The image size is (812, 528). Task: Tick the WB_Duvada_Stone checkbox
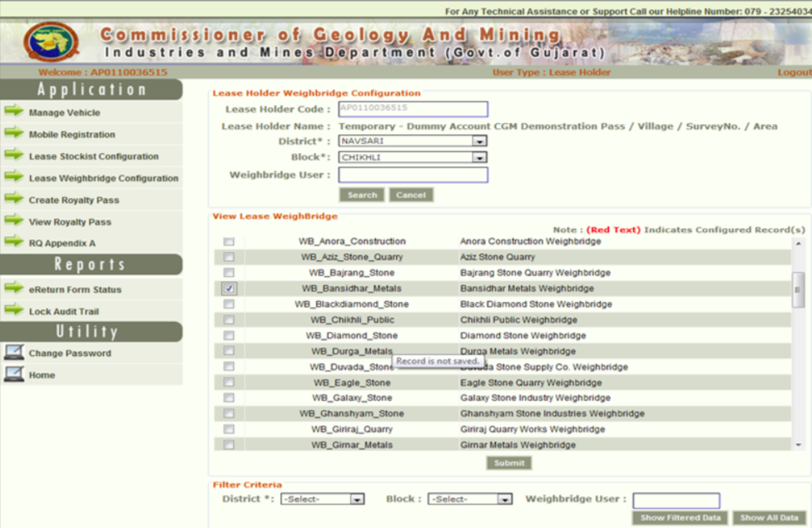(228, 367)
